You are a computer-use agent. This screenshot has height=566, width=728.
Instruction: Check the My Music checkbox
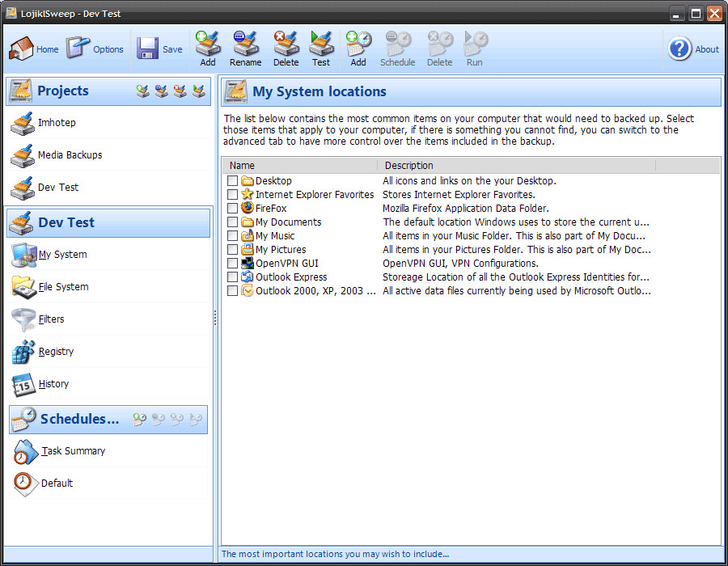[233, 235]
